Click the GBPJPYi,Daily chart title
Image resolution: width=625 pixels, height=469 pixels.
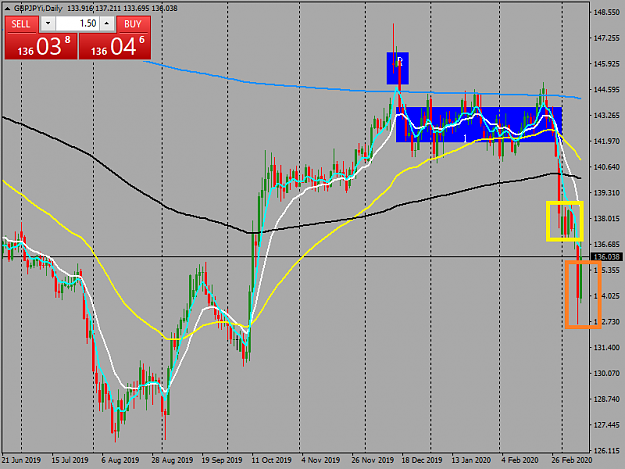click(38, 8)
